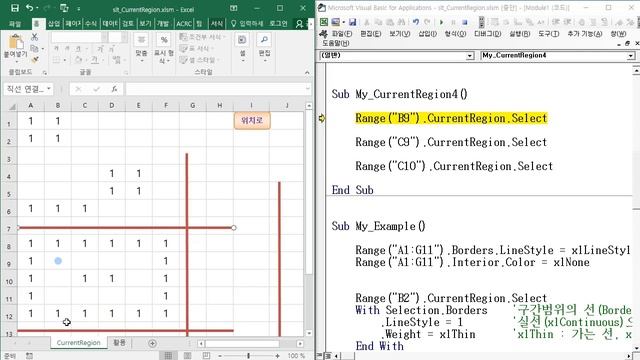The image size is (640, 360).
Task: Click the 로그인 sign-in link in Excel
Action: point(278,24)
